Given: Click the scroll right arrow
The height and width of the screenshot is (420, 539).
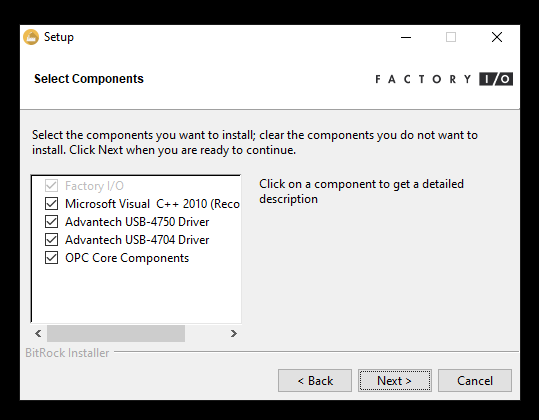Looking at the screenshot, I should pos(234,333).
